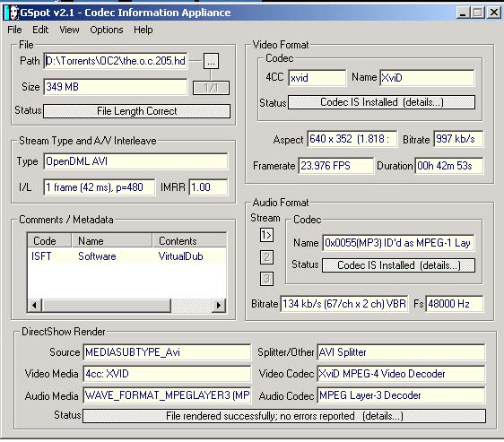The image size is (504, 442).
Task: Click the left arrow of metadata scrollbar
Action: click(34, 305)
